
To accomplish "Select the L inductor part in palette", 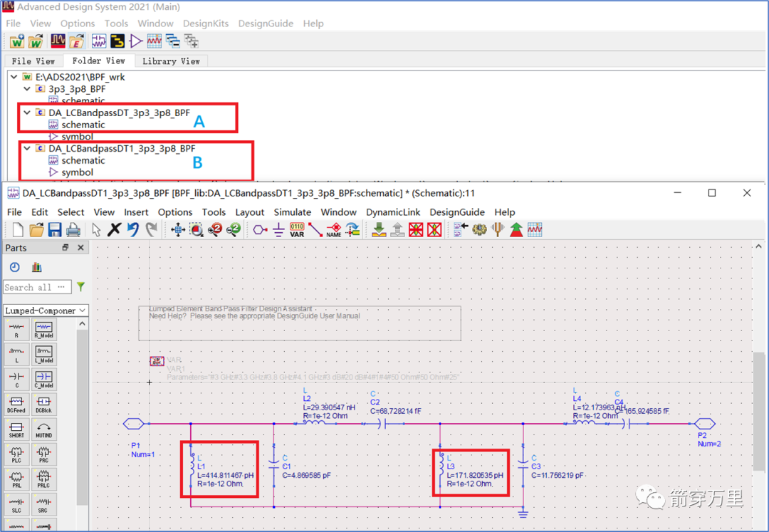I will (16, 353).
